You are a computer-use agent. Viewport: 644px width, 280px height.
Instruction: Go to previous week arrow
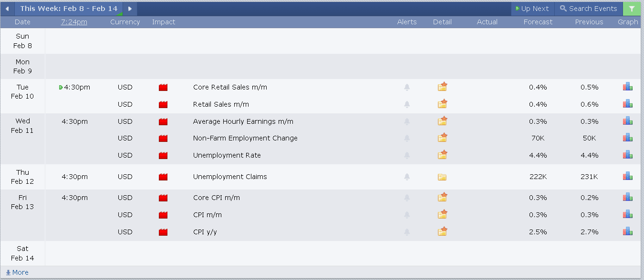tap(7, 9)
